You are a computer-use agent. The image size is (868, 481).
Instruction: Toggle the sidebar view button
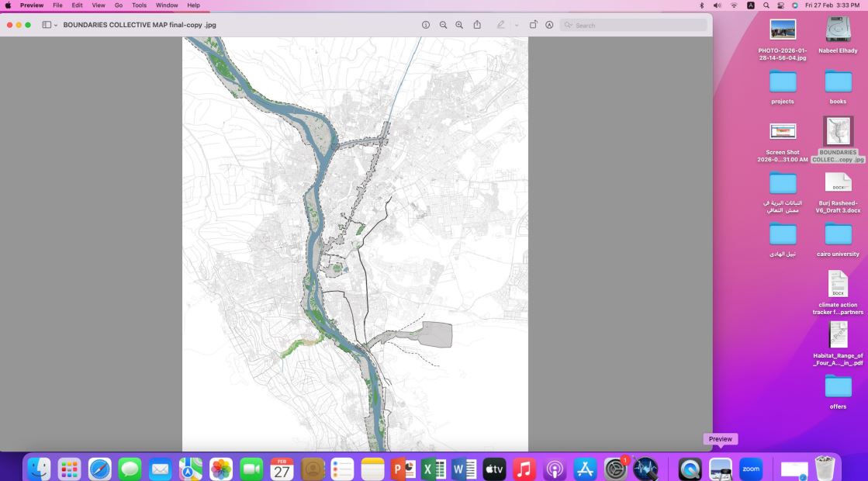click(x=47, y=25)
